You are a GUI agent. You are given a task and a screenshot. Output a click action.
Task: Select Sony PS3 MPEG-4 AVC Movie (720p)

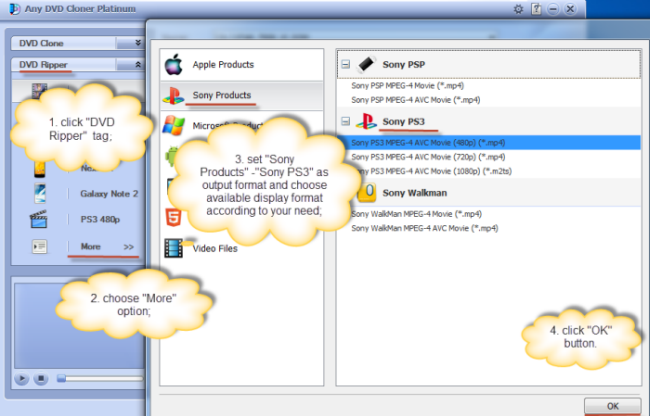click(x=428, y=157)
